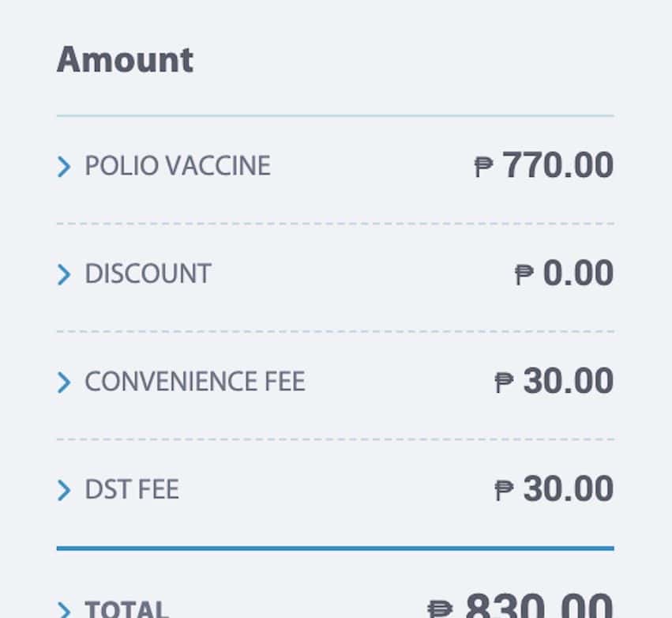Click the TOTAL label
The width and height of the screenshot is (672, 618).
[x=127, y=609]
